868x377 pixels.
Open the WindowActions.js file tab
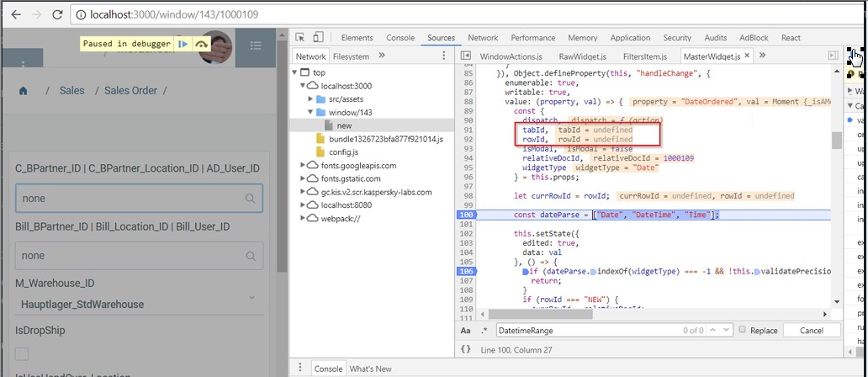click(511, 56)
